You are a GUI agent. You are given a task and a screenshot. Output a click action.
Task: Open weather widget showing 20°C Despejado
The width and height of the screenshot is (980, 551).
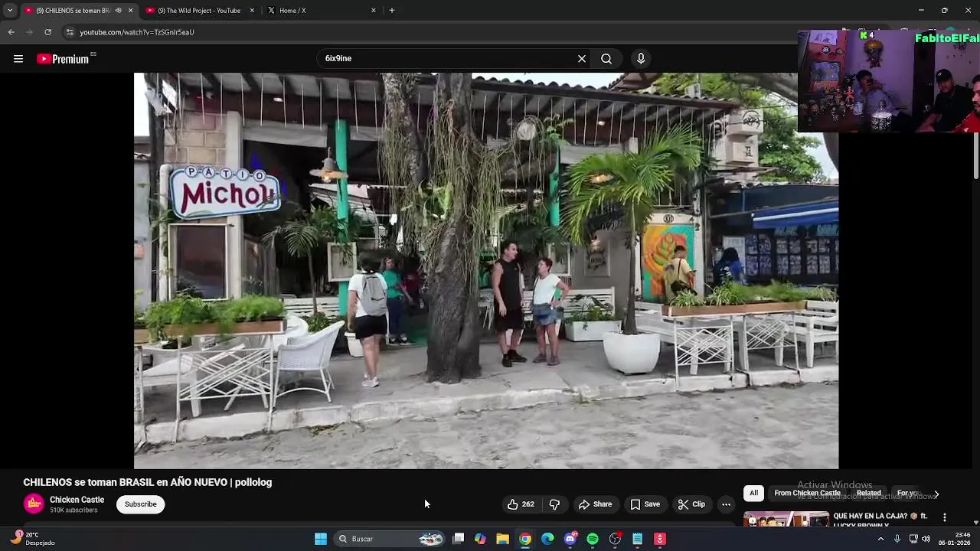(x=32, y=539)
